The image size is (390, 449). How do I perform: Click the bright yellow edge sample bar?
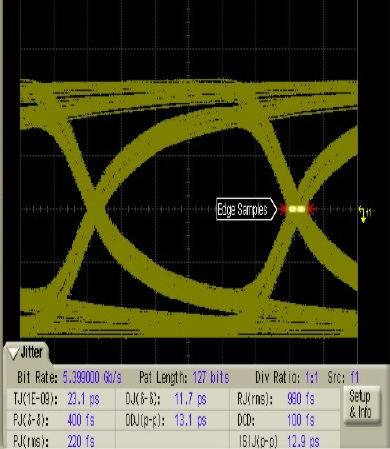tap(297, 209)
